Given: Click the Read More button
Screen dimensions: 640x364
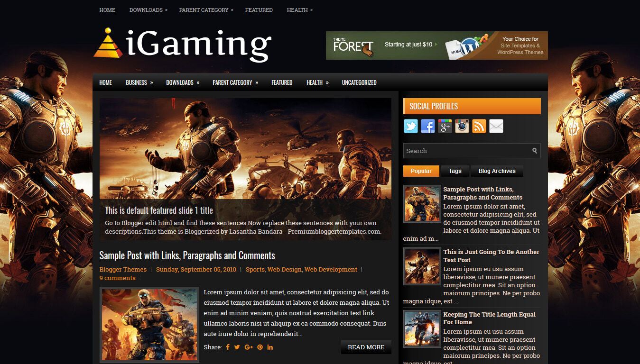Looking at the screenshot, I should pyautogui.click(x=366, y=347).
